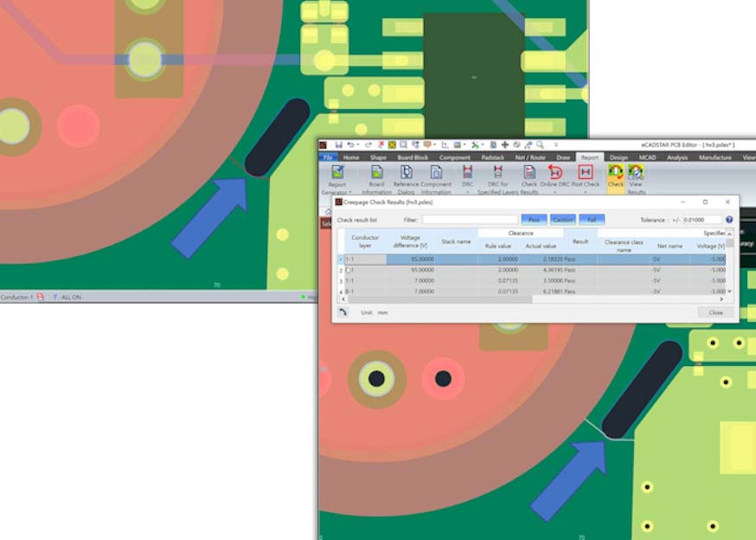This screenshot has width=756, height=540.
Task: Toggle the Pass filter button
Action: [534, 220]
